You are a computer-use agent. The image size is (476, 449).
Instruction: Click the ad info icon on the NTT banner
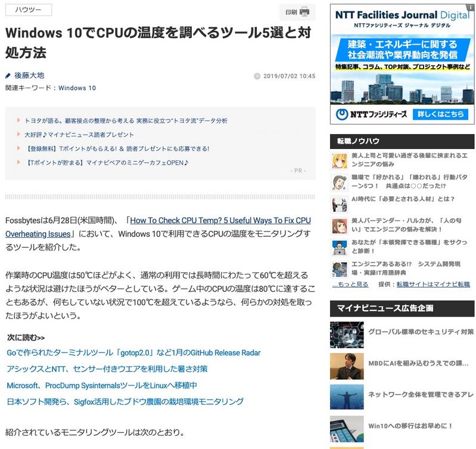click(x=471, y=7)
